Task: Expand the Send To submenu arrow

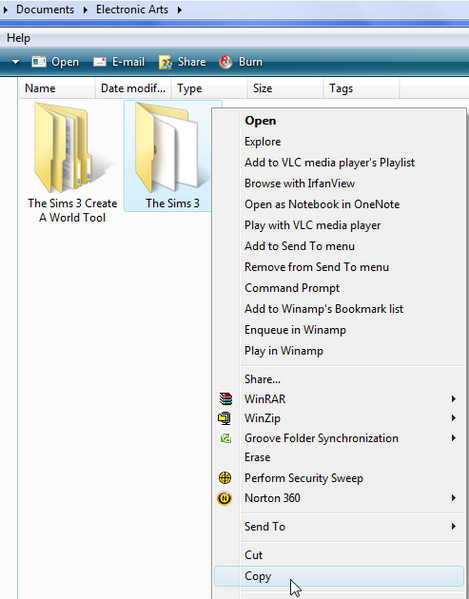Action: [453, 526]
